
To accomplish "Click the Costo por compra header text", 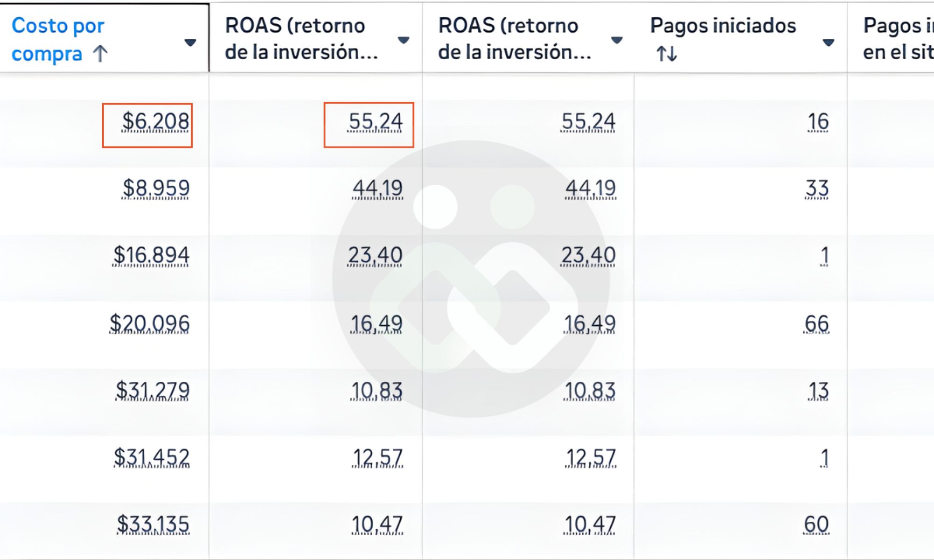I will click(x=57, y=39).
